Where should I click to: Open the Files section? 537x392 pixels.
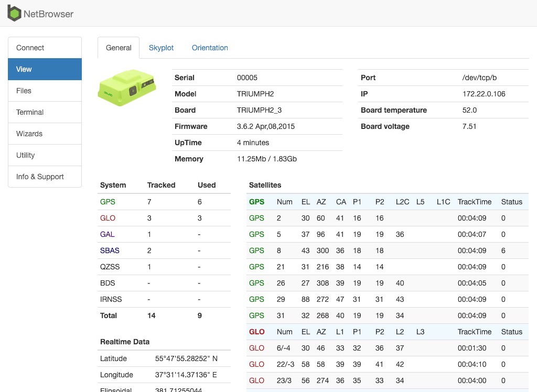tap(45, 91)
